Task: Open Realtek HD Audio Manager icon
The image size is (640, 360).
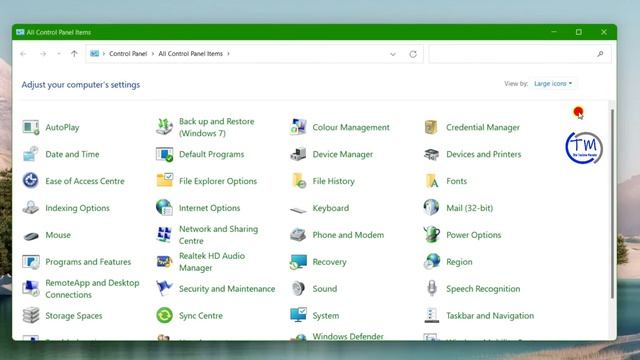Action: pos(164,262)
